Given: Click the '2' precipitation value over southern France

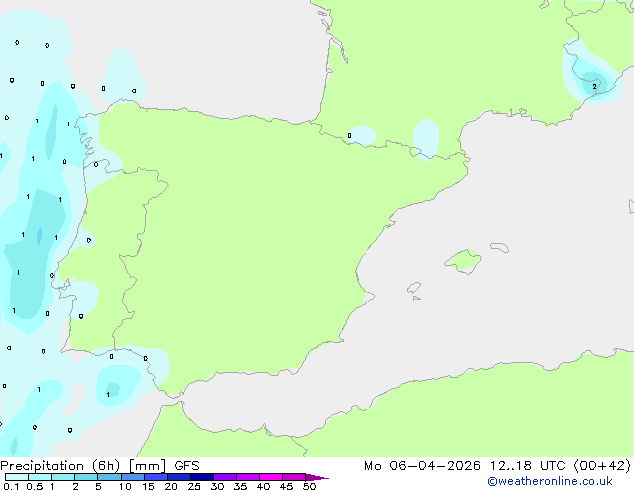Looking at the screenshot, I should 594,87.
